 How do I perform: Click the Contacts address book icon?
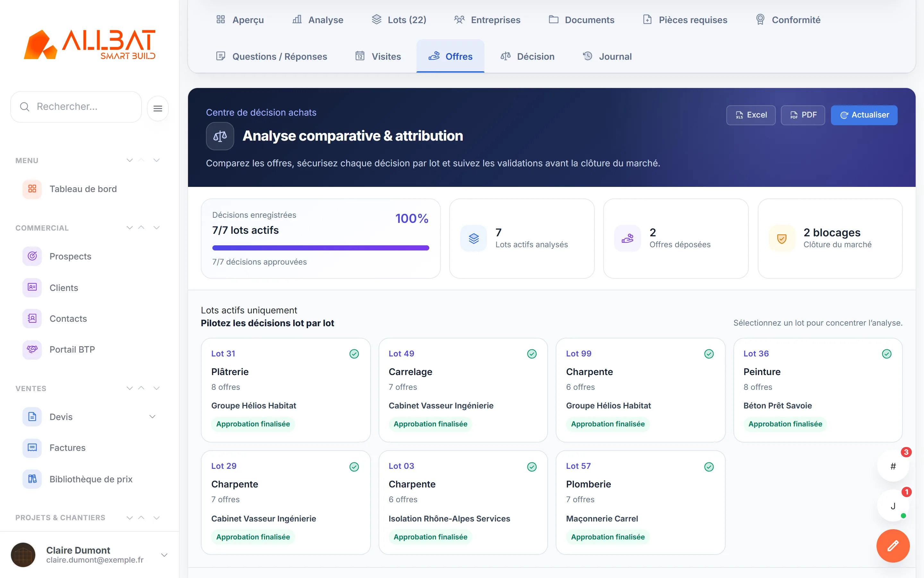tap(32, 319)
